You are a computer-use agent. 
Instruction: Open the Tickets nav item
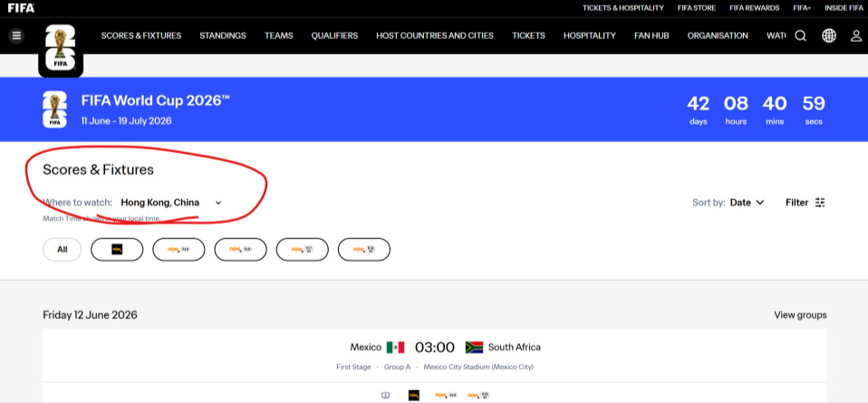(x=528, y=35)
